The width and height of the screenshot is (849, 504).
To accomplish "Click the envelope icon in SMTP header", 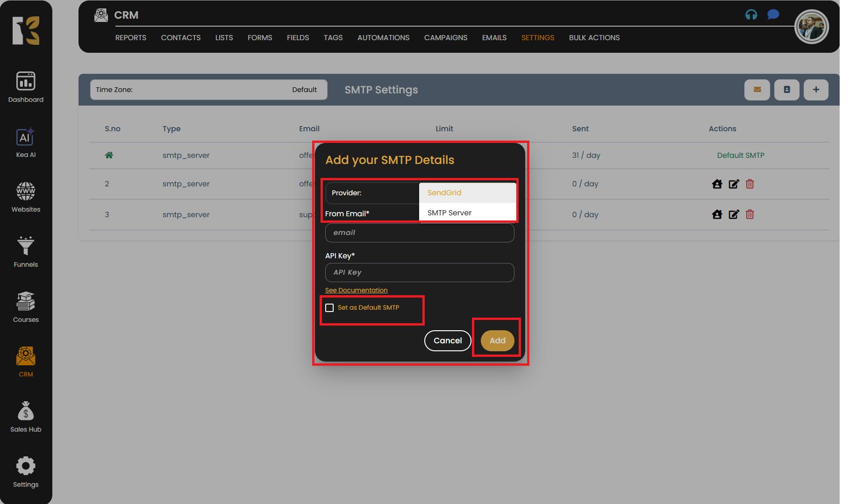I will (x=756, y=90).
